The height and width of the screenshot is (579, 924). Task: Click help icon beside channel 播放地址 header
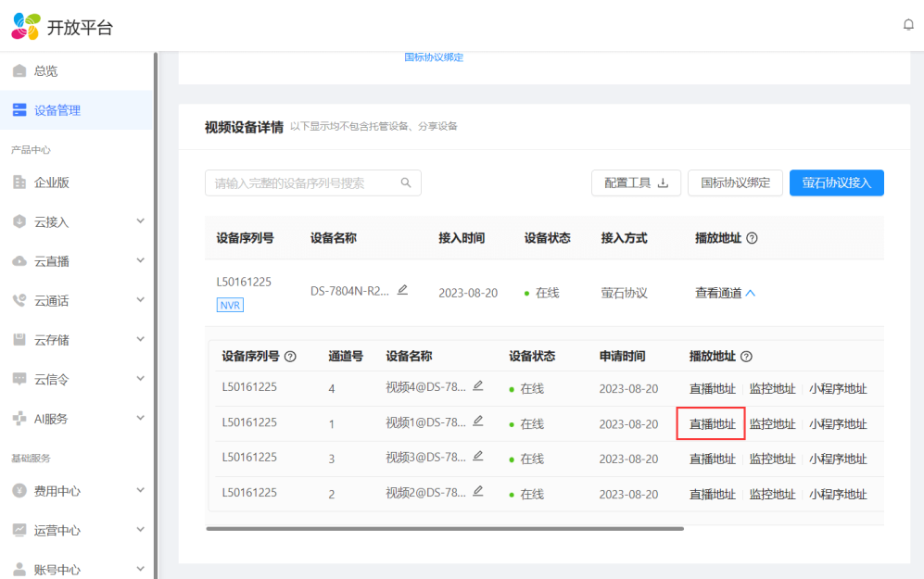(746, 357)
